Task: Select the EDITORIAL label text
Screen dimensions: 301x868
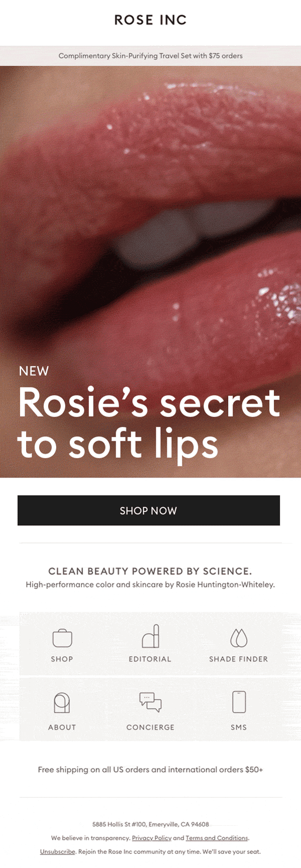Action: 150,659
